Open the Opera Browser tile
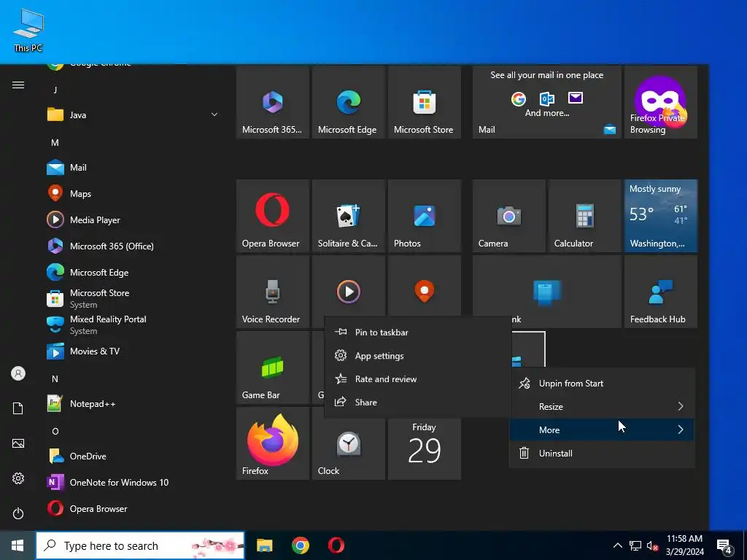 [x=273, y=216]
